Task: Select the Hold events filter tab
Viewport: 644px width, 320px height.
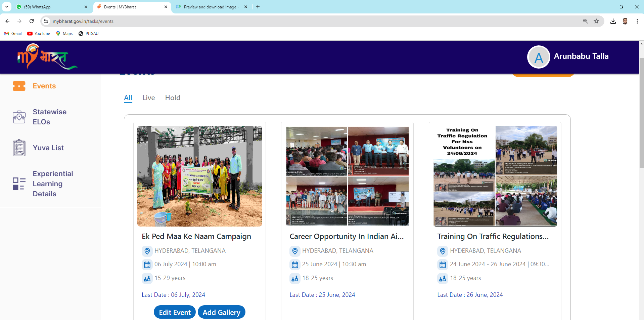Action: coord(173,98)
